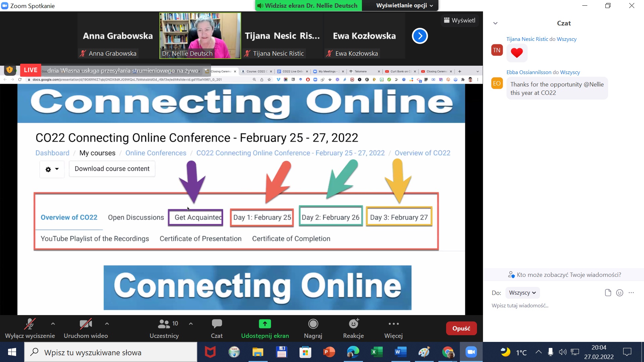
Task: Open McAfee icon in taskbar
Action: [x=210, y=352]
